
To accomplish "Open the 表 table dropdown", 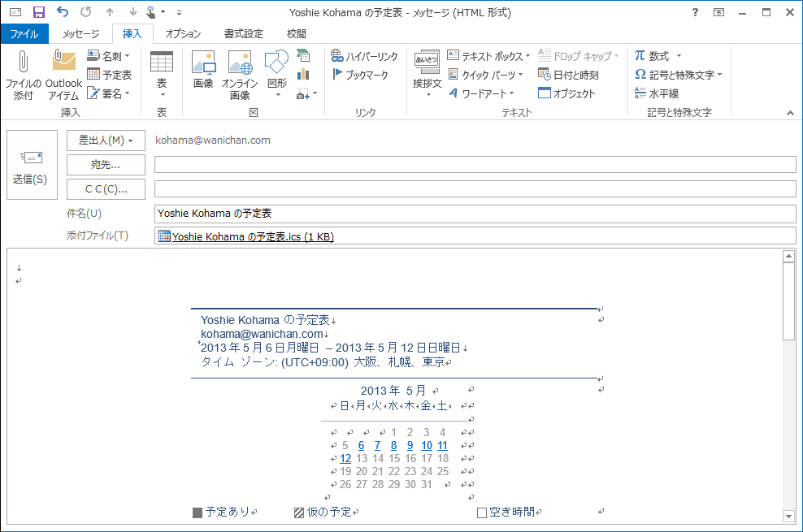I will point(162,75).
